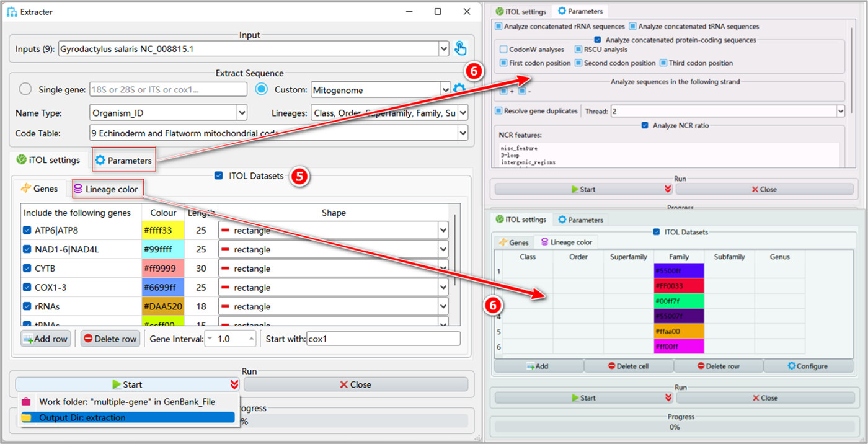Screen dimensions: 868x444
Task: Click the red double-chevron in Lineage color panel Run
Action: (668, 398)
